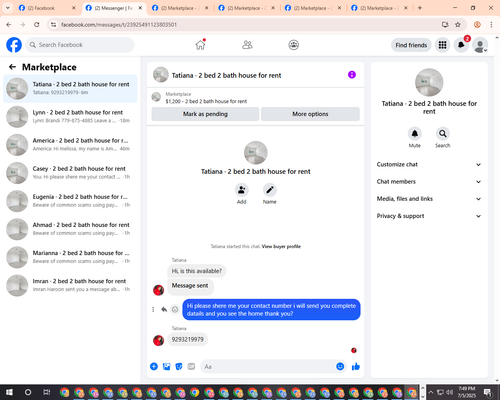Screen dimensions: 500x400
Task: Open Imran's house for rent conversation
Action: click(x=70, y=285)
